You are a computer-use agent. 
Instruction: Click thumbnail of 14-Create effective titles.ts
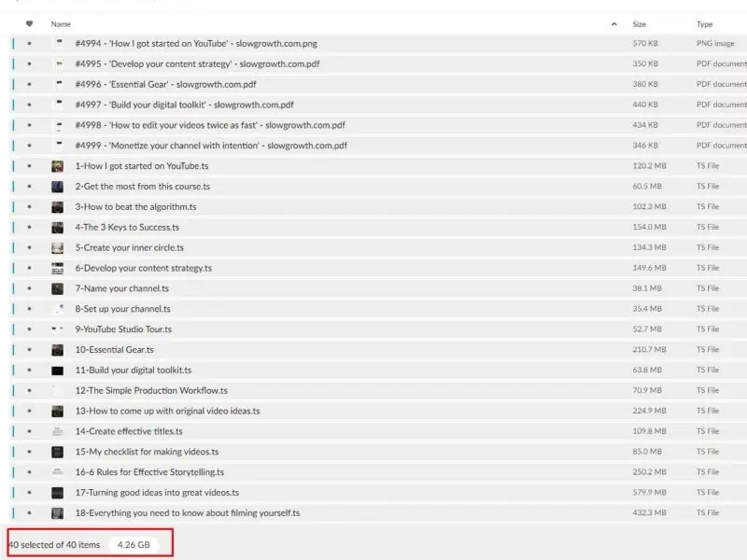click(58, 431)
